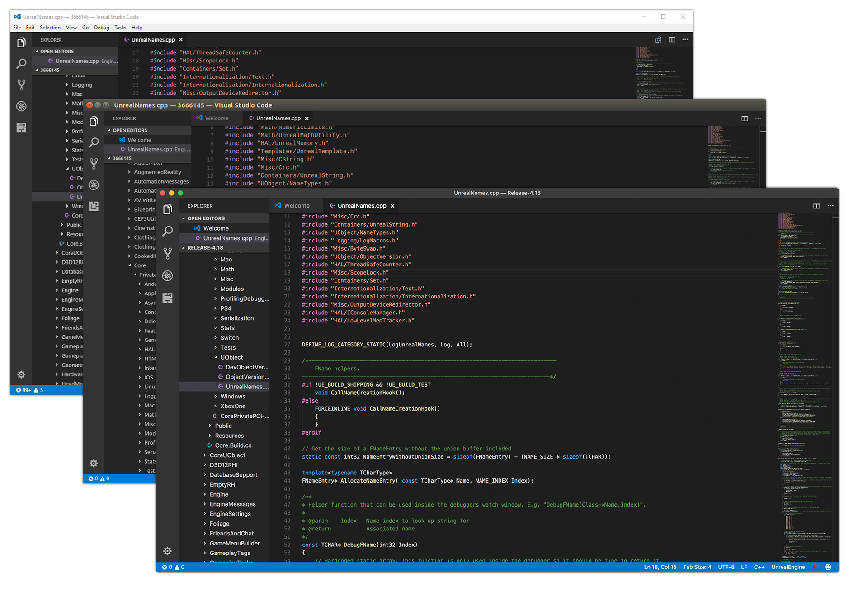Split editor in front Release-4.18 window

click(816, 206)
